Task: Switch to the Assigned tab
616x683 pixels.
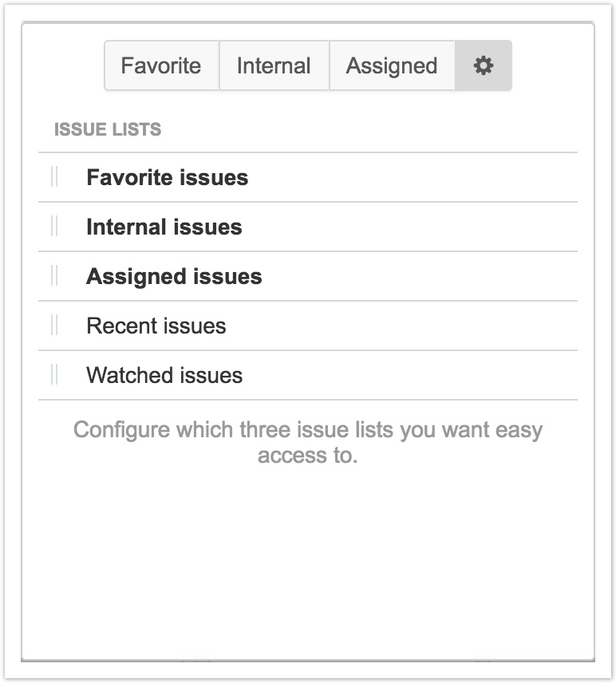Action: [x=392, y=65]
